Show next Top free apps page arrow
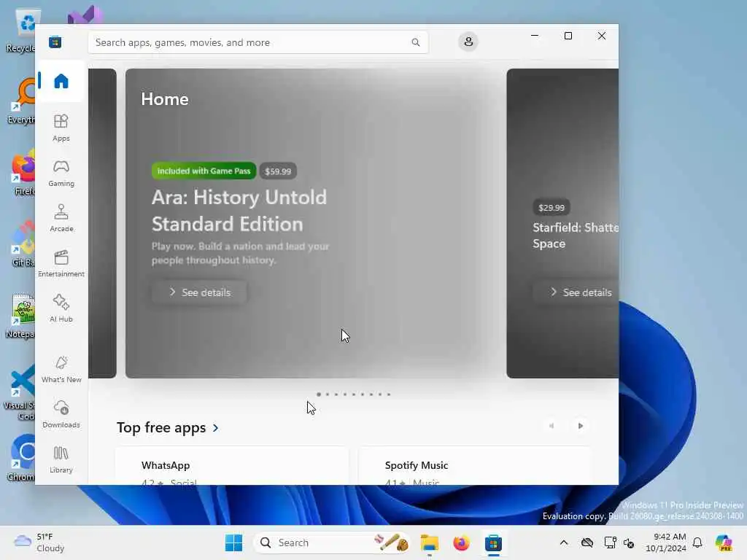Image resolution: width=747 pixels, height=560 pixels. [580, 426]
